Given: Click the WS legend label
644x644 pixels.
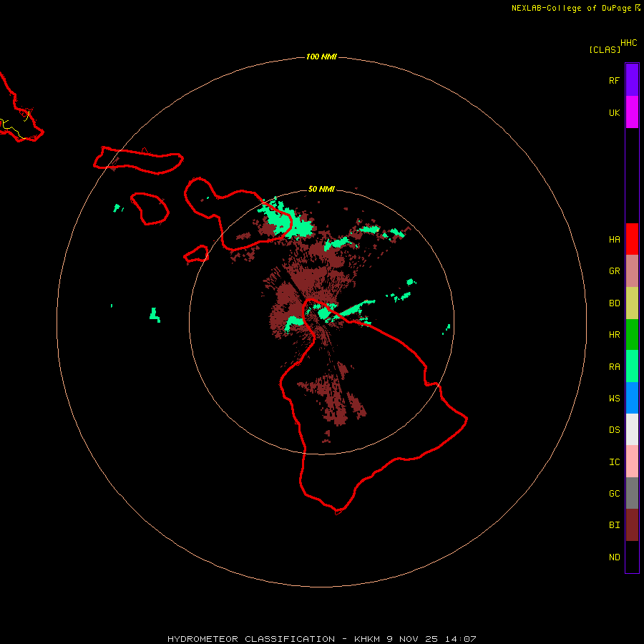Looking at the screenshot, I should tap(614, 399).
